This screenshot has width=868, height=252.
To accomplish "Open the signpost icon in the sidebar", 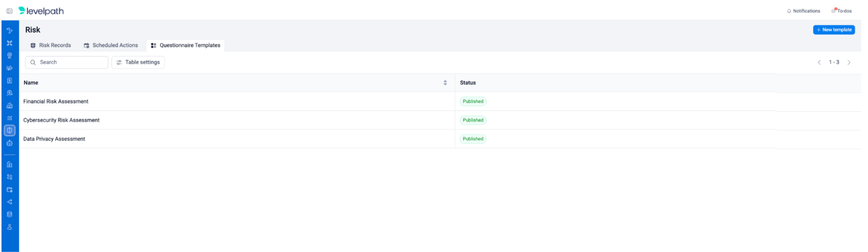I will click(9, 30).
